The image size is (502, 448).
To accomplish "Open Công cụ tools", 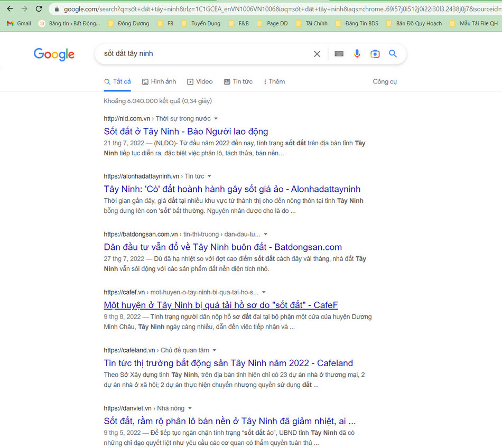I will point(385,81).
